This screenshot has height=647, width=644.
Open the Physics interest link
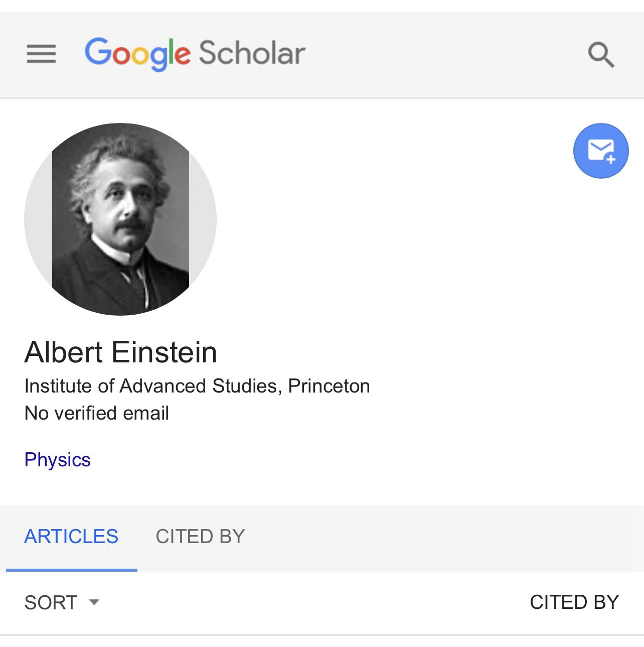pyautogui.click(x=57, y=460)
